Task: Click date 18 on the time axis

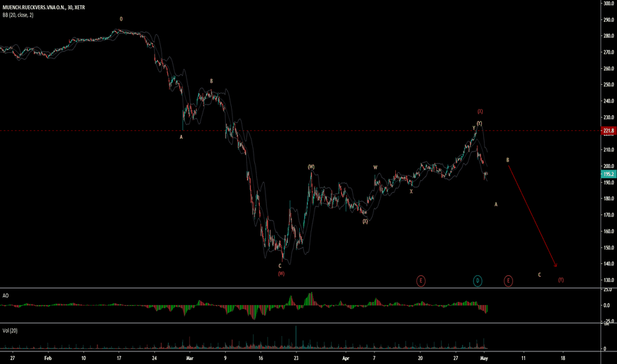Action: [563, 358]
